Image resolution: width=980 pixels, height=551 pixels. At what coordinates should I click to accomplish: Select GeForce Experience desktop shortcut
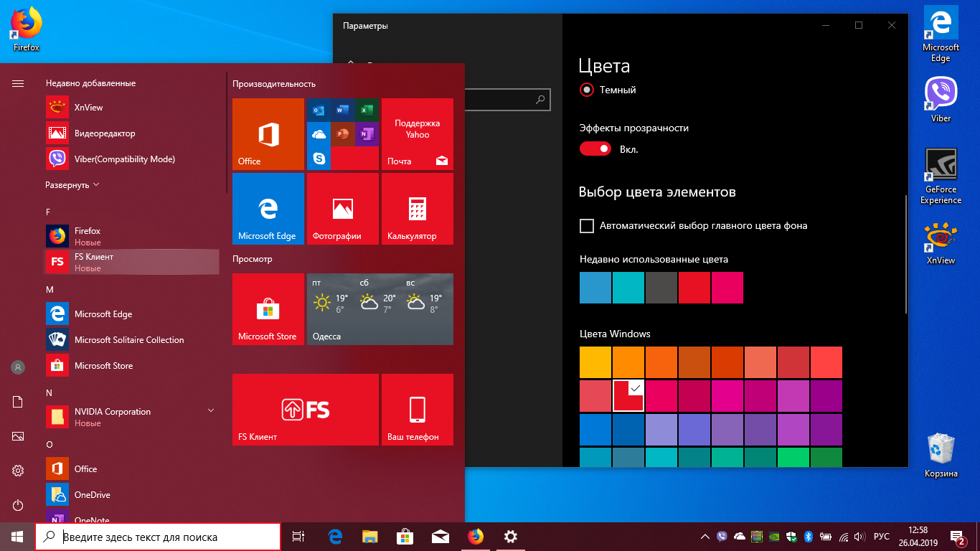click(941, 176)
